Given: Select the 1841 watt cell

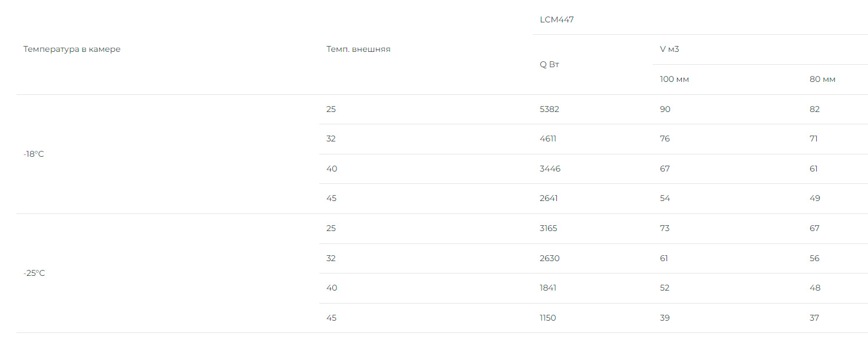Looking at the screenshot, I should click(x=548, y=288).
